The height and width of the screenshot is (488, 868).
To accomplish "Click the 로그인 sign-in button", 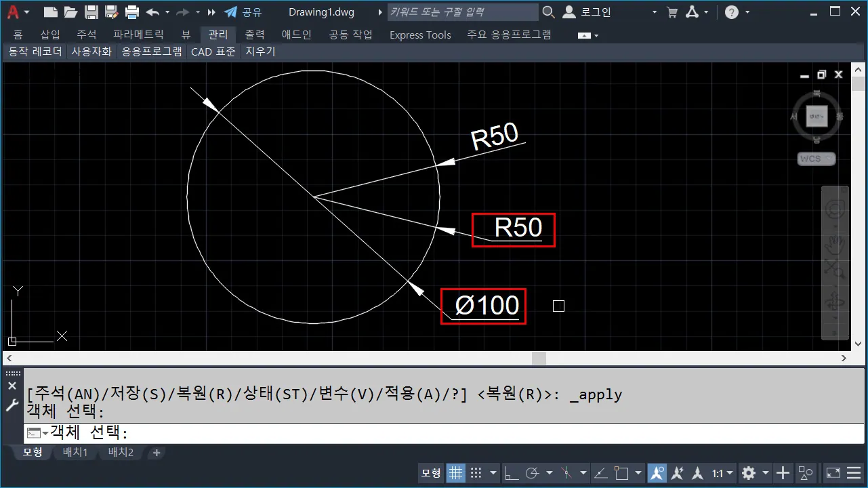I will (x=587, y=12).
